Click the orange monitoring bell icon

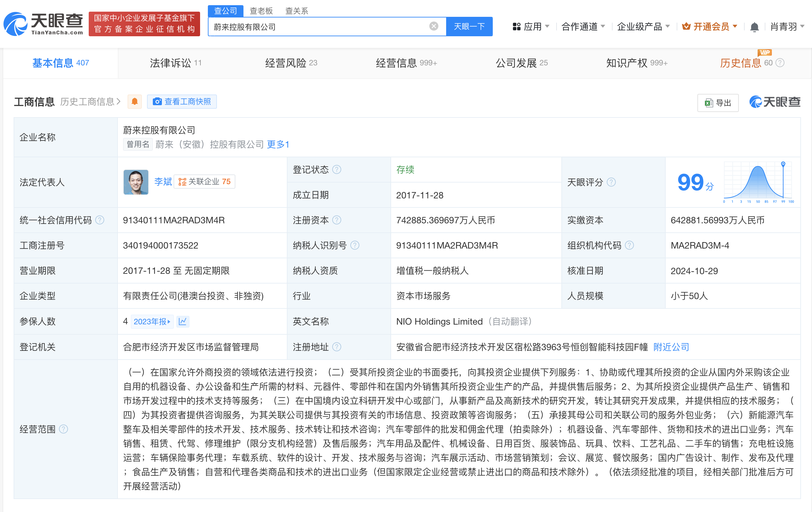pyautogui.click(x=134, y=101)
